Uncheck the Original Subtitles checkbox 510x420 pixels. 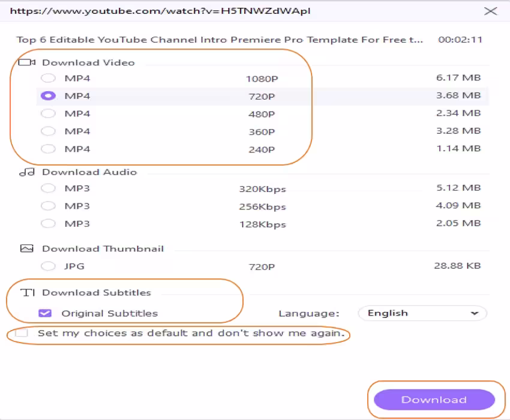(x=45, y=313)
